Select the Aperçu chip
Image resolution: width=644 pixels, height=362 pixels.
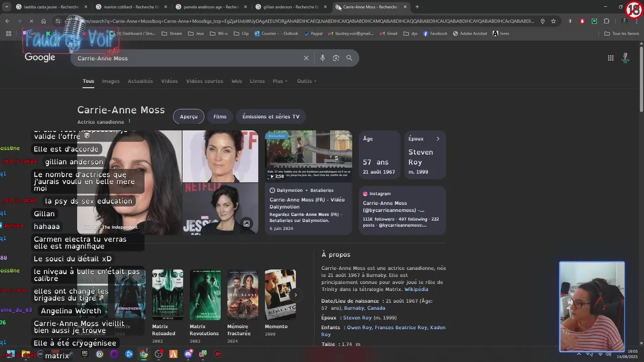[x=189, y=116]
